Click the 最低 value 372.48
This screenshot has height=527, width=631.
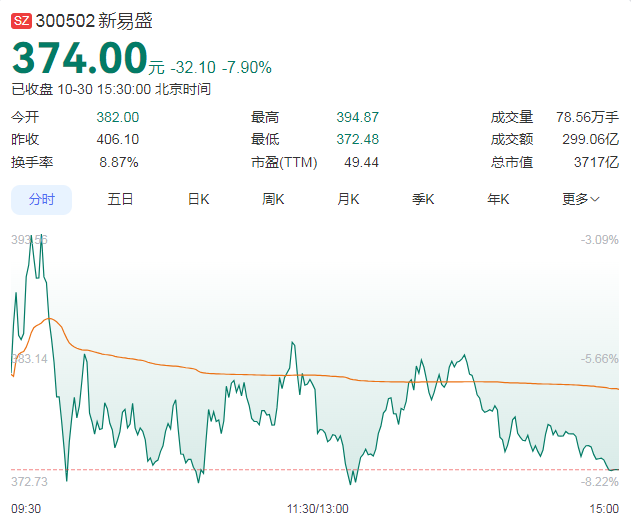(357, 139)
